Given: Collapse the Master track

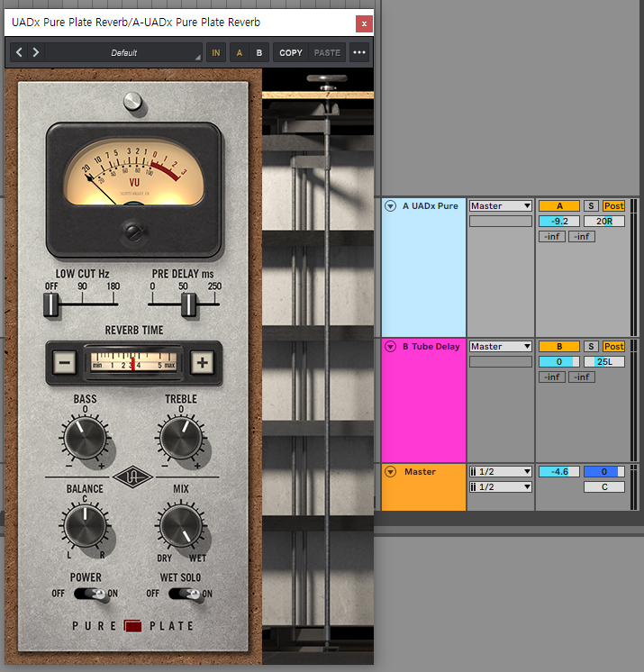Looking at the screenshot, I should tap(390, 471).
